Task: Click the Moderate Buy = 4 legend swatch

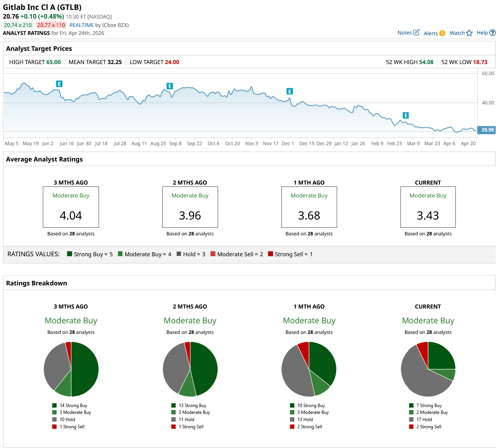Action: pyautogui.click(x=120, y=254)
